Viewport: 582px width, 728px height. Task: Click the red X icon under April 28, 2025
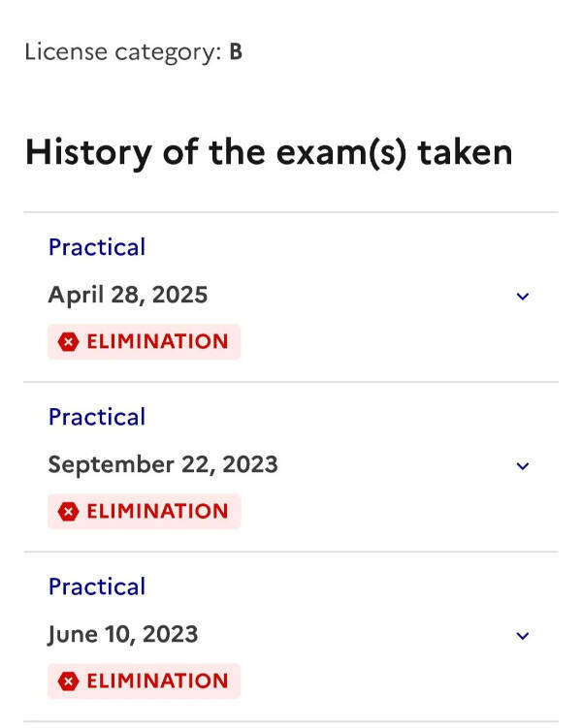pos(68,341)
